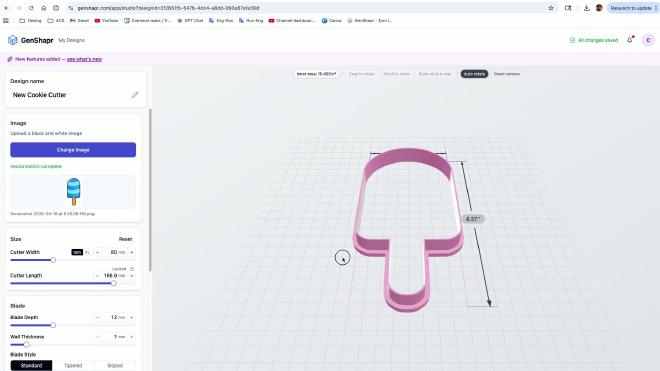
Task: Click Reset camera button
Action: [x=506, y=74]
